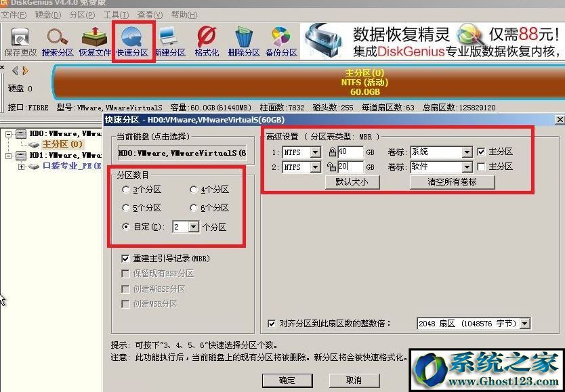The height and width of the screenshot is (392, 565).
Task: Select the 3个分区 radio option
Action: point(126,190)
